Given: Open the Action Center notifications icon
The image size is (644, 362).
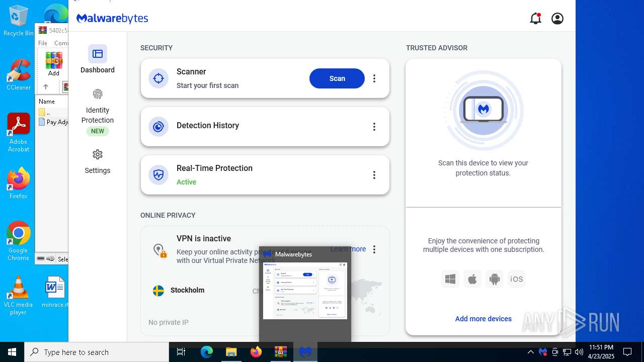Looking at the screenshot, I should click(627, 352).
